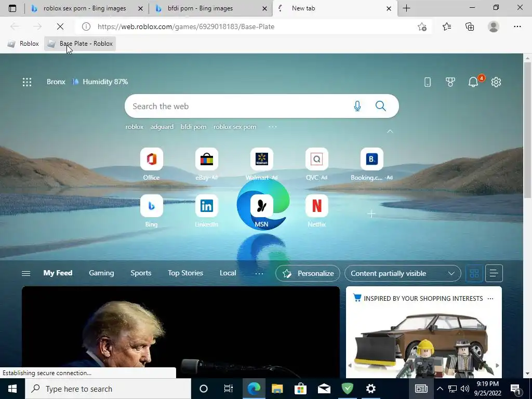532x399 pixels.
Task: Open Microsoft Store from taskbar
Action: coord(300,389)
